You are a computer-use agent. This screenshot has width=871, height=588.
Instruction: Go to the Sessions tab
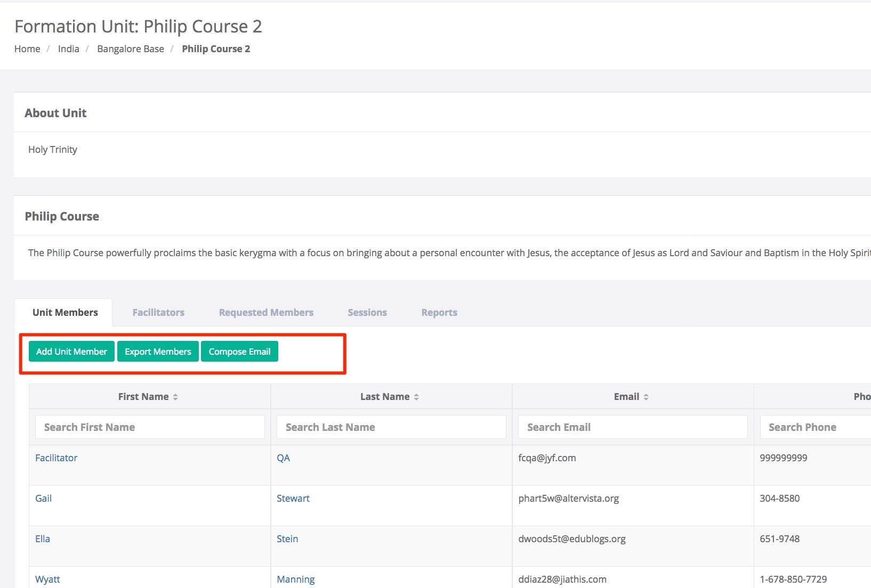[x=367, y=313]
